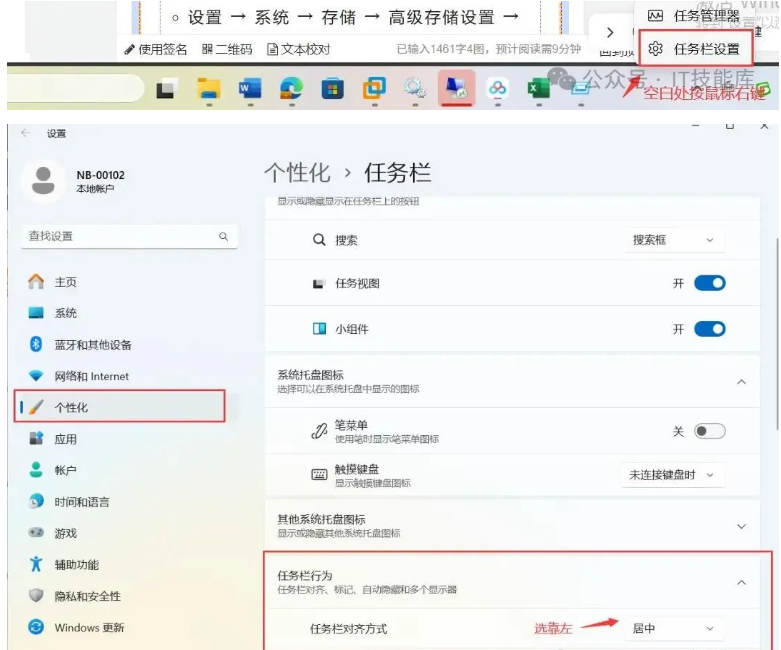Select 任务管理器 in the context menu

[695, 16]
